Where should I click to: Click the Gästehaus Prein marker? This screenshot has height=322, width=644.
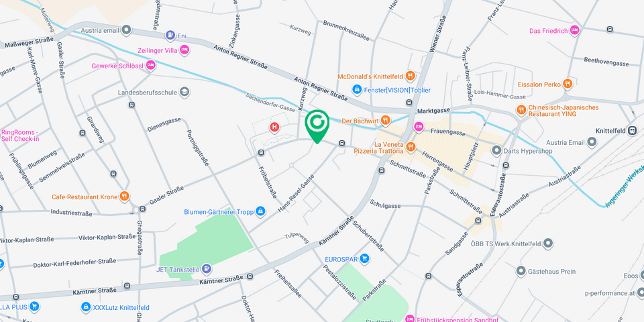pos(521,271)
